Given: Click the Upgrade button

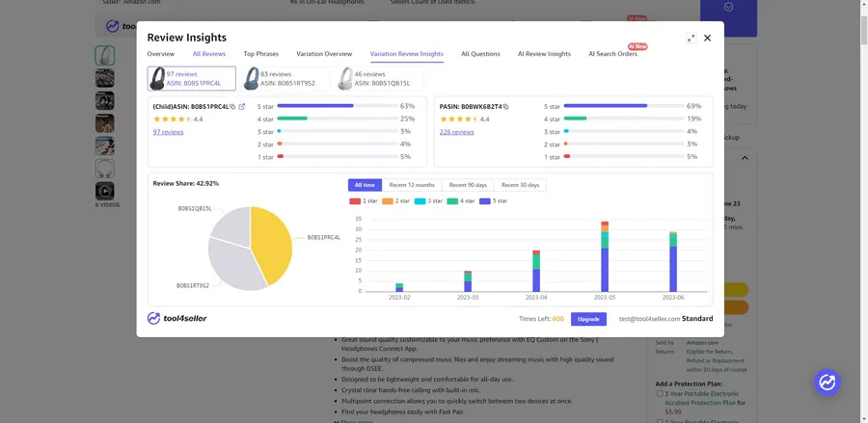Looking at the screenshot, I should (588, 319).
